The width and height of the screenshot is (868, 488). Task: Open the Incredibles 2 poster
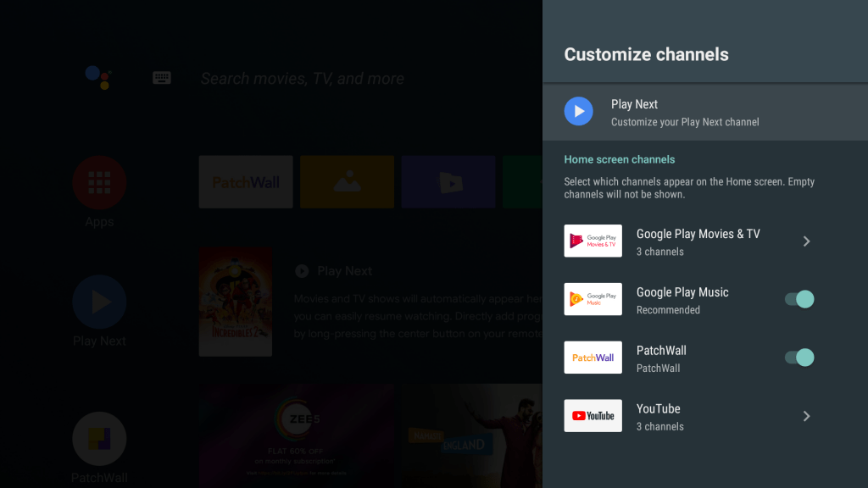click(236, 302)
